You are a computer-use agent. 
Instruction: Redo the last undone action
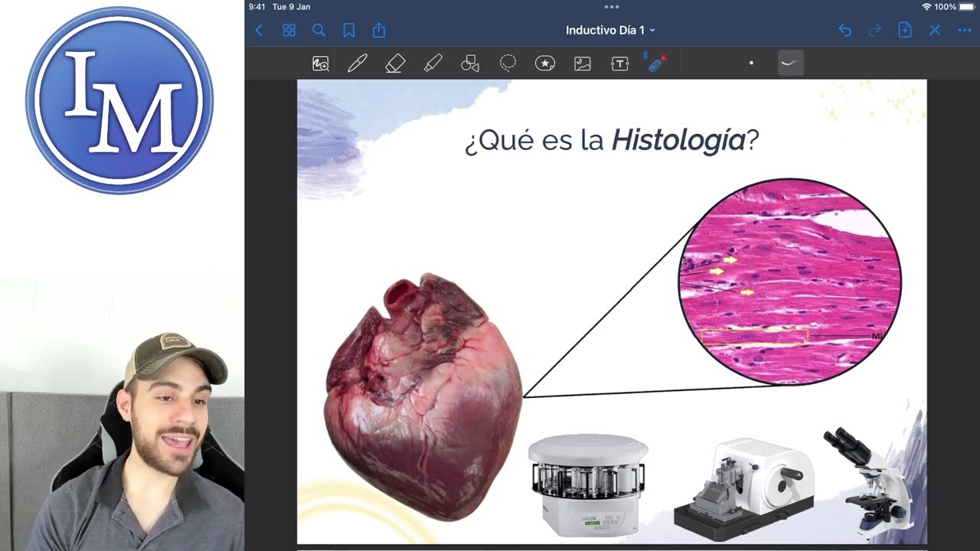point(875,31)
